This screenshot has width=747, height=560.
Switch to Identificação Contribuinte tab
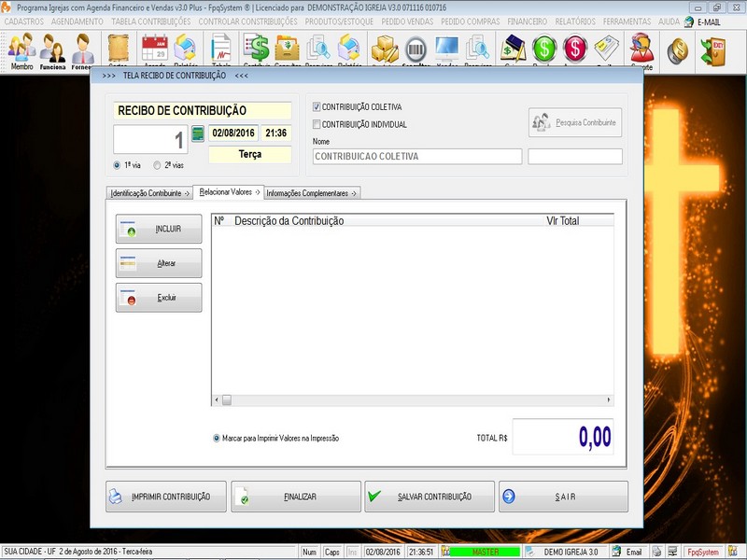click(x=149, y=193)
